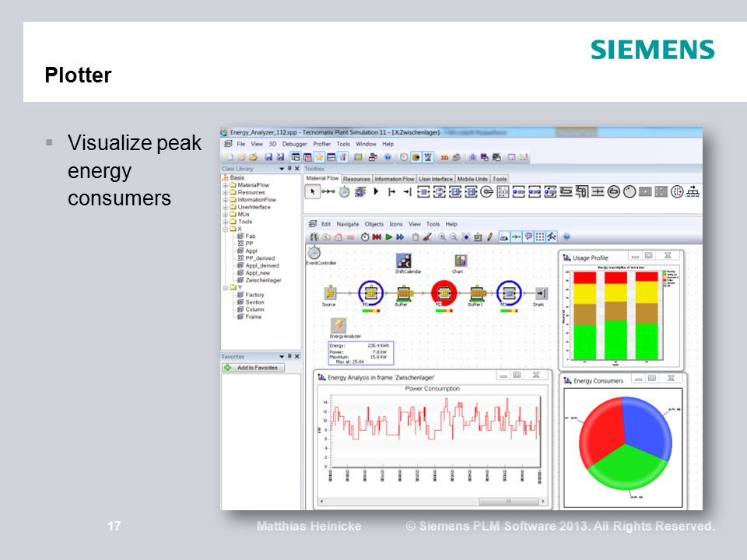Open the Navigate menu of the frame window
The image size is (747, 560).
coord(348,224)
